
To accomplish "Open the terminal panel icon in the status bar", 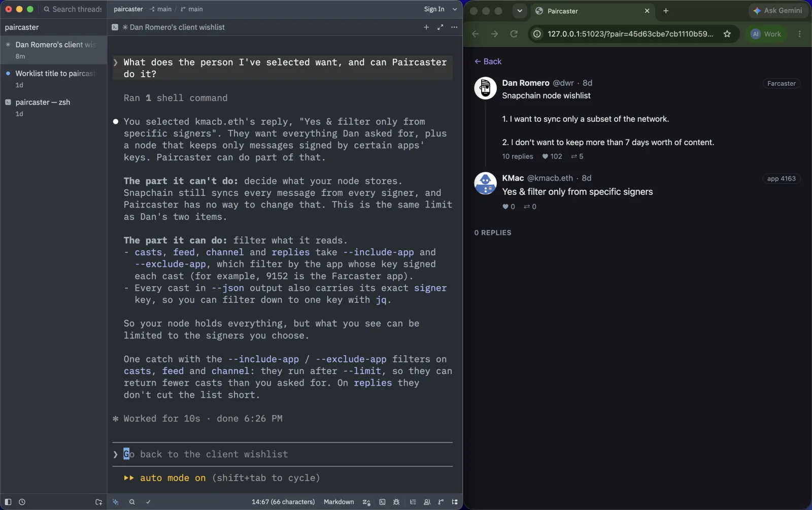I will tap(382, 502).
